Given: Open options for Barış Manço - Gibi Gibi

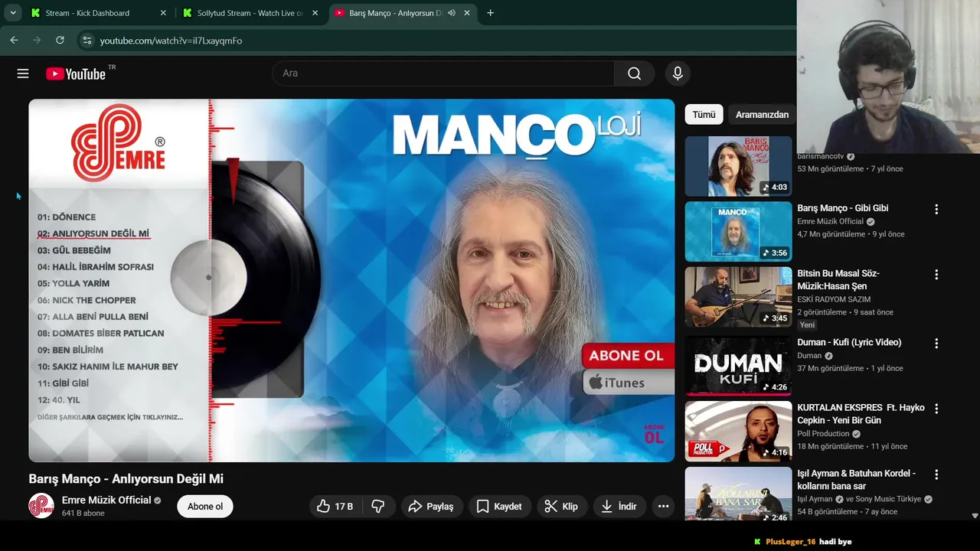Looking at the screenshot, I should coord(936,209).
